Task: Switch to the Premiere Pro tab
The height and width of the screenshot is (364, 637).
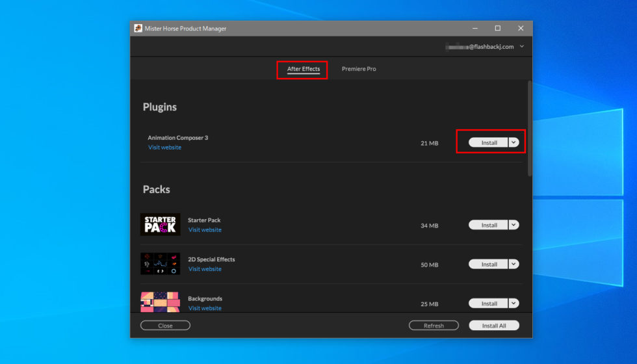Action: pos(359,69)
